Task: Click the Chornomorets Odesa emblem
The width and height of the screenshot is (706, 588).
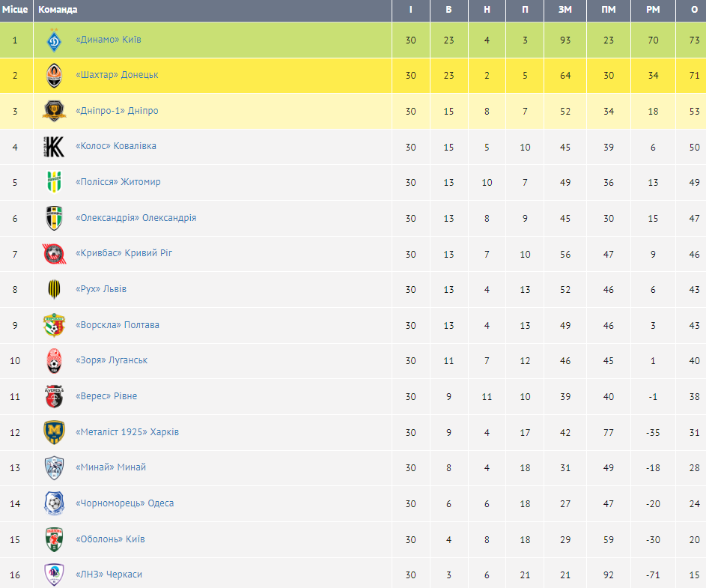Action: coord(55,503)
